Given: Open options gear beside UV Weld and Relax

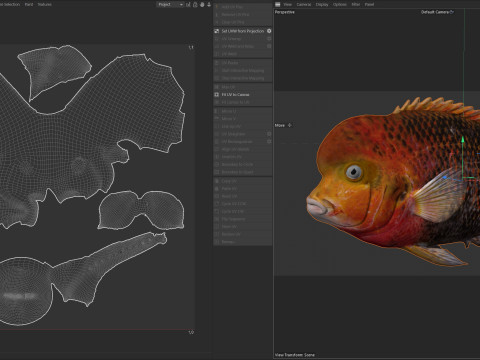Looking at the screenshot, I should point(269,46).
